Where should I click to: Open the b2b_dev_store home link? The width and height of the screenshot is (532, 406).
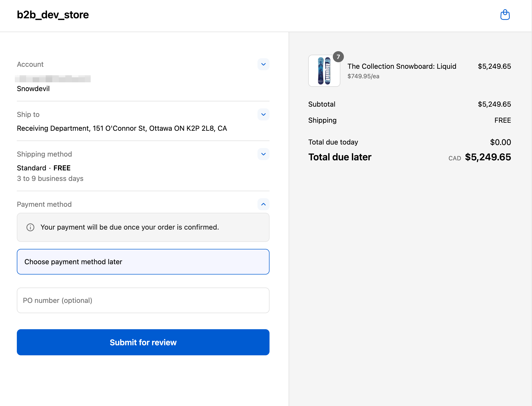coord(53,15)
